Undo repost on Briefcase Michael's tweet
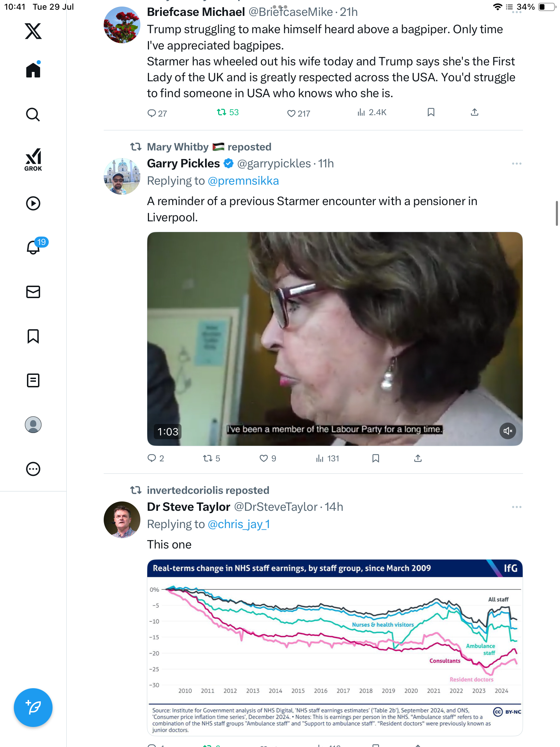This screenshot has height=747, width=560. pos(227,112)
